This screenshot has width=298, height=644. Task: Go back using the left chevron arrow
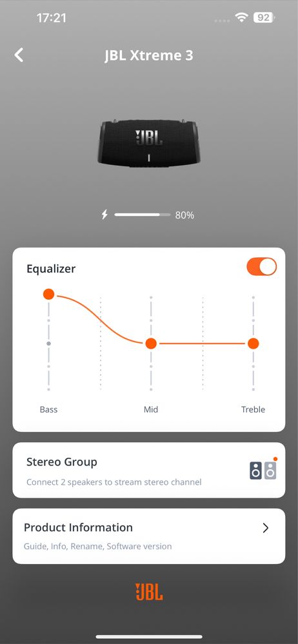pyautogui.click(x=19, y=55)
